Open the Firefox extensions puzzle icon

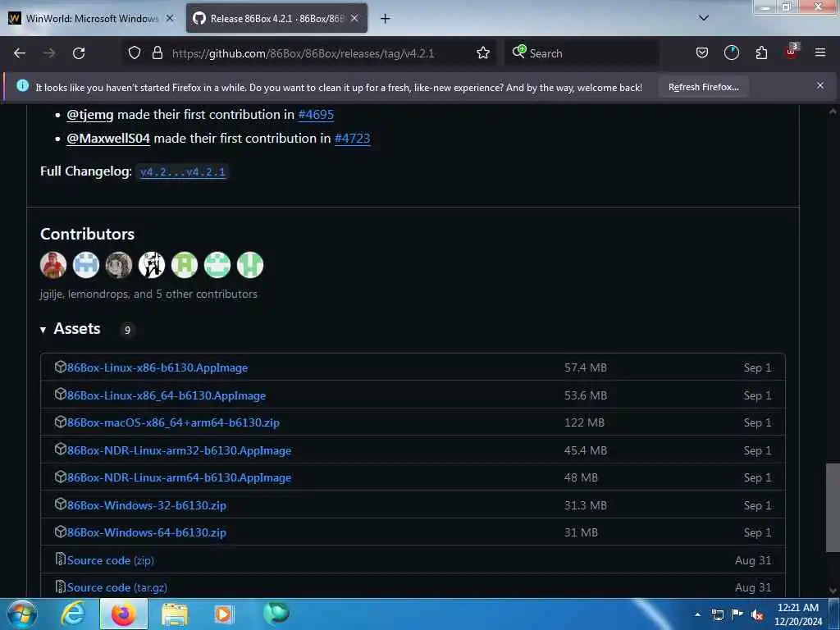[761, 53]
